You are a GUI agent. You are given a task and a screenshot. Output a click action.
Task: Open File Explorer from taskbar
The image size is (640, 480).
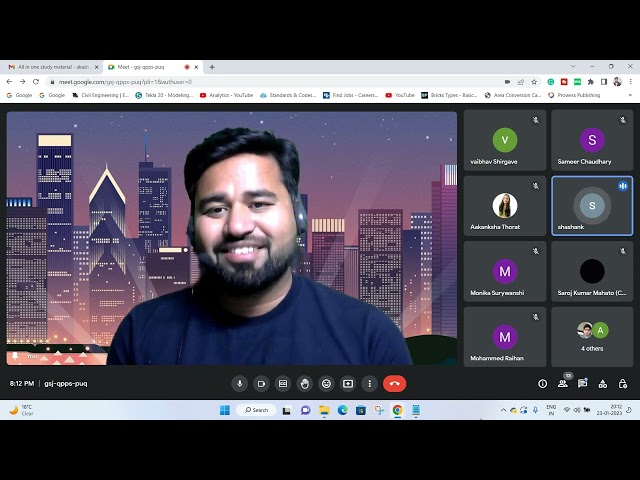click(324, 410)
